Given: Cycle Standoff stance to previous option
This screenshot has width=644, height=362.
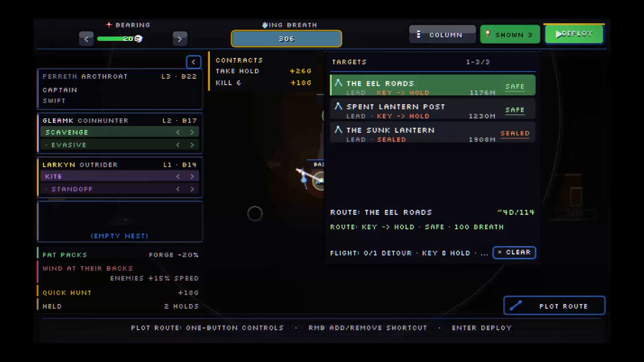Looking at the screenshot, I should [178, 189].
